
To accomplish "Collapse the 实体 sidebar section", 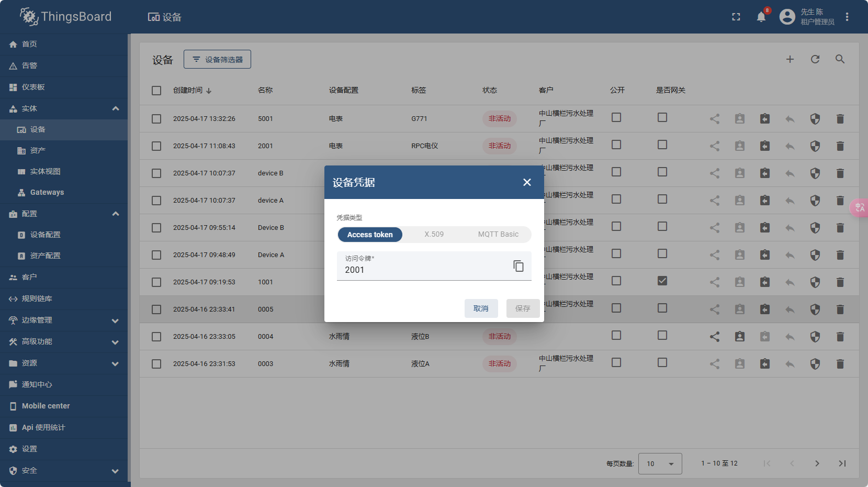I will click(116, 108).
